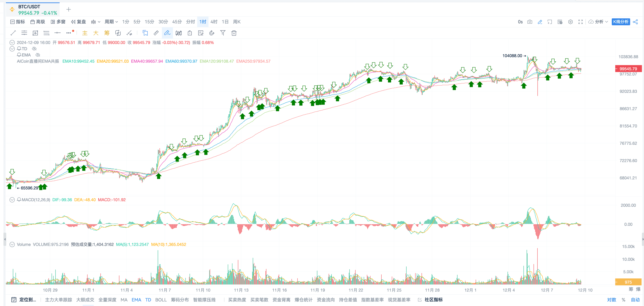Click the blue pencil edit icon top right
Screen dimensions: 644x306
pos(540,22)
